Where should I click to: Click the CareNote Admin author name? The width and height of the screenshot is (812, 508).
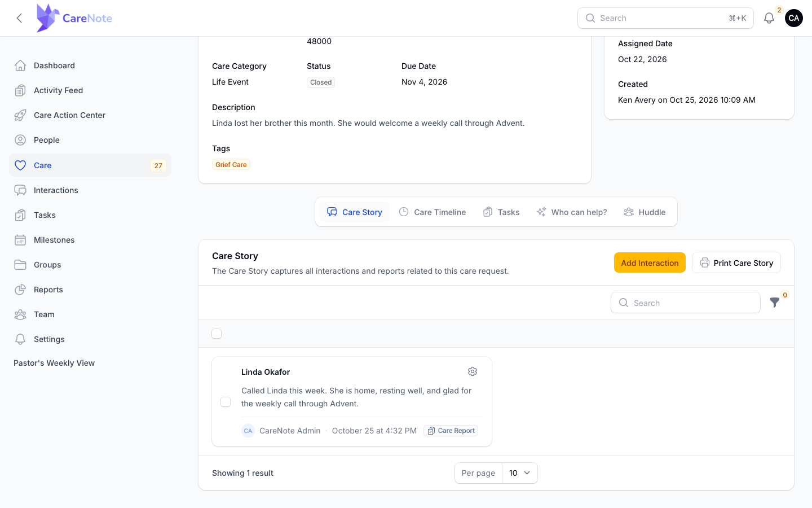[290, 431]
